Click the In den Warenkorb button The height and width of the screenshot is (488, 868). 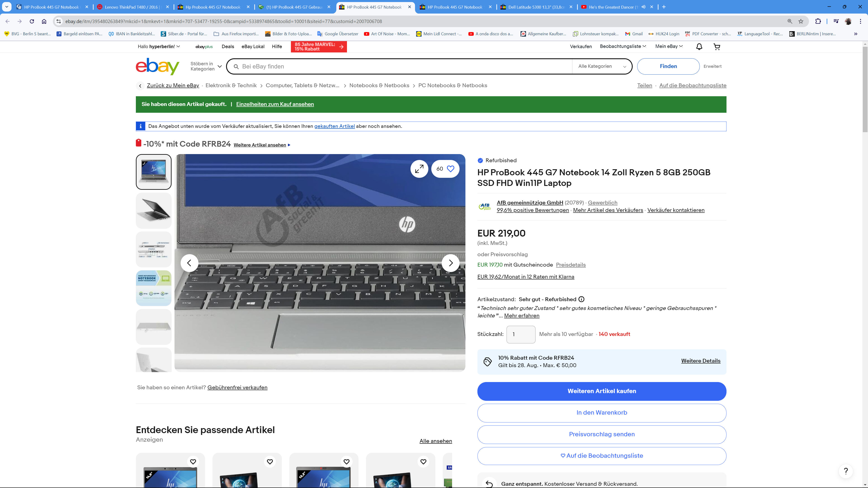[602, 413]
